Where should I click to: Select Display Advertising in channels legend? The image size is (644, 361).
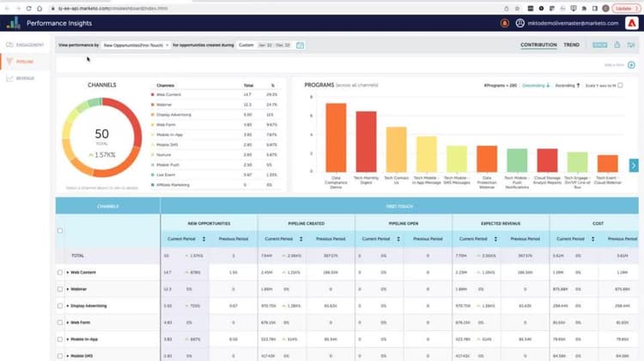coord(173,115)
